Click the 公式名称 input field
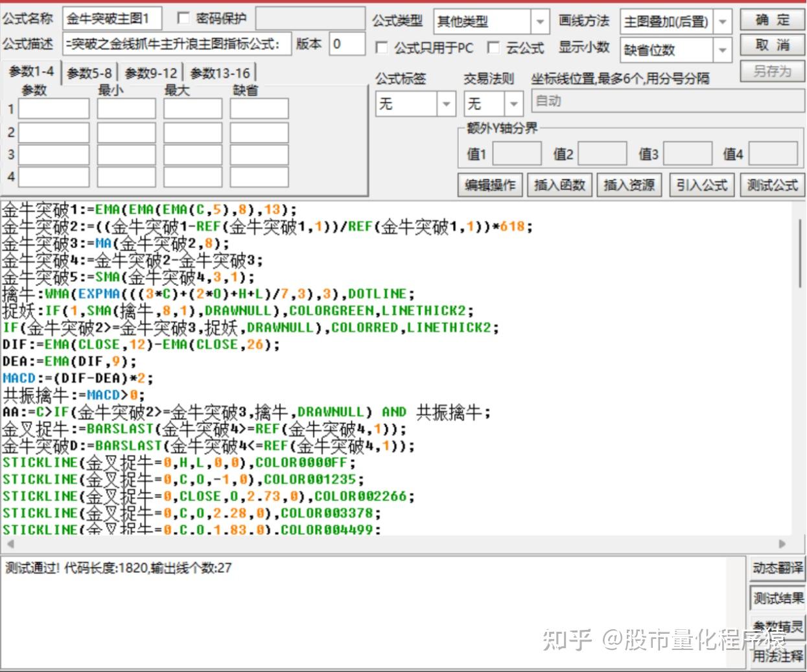The width and height of the screenshot is (807, 672). (113, 19)
